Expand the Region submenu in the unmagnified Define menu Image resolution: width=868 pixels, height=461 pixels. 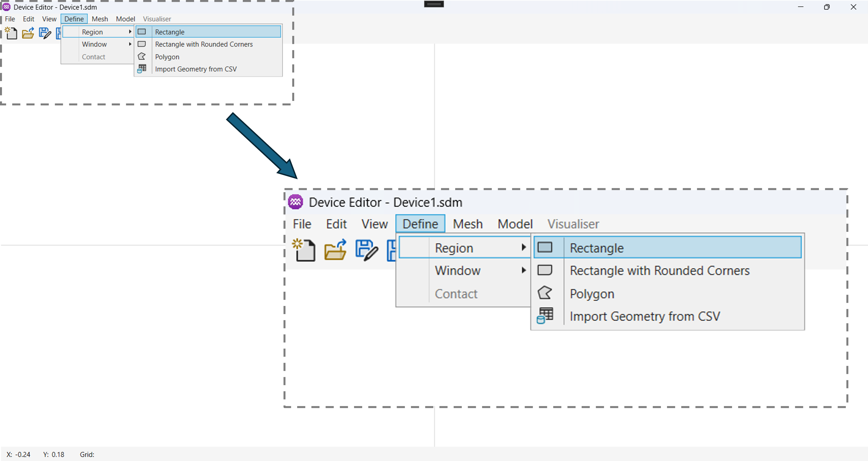coord(98,32)
